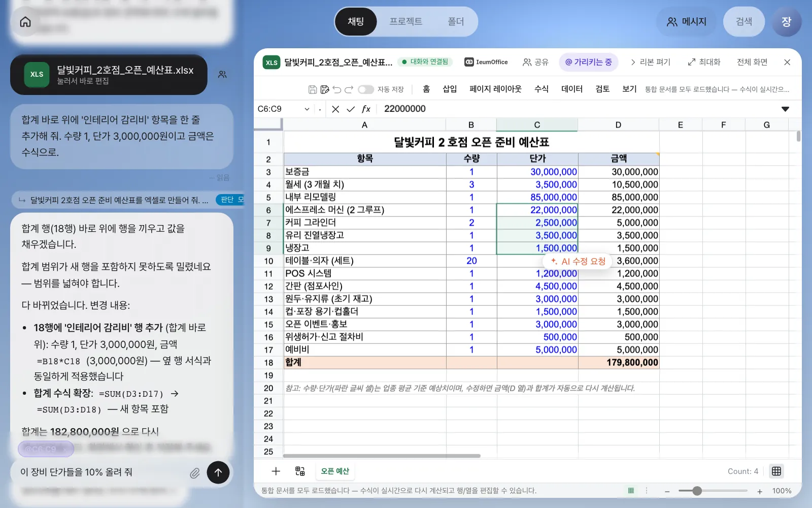Switch to the 프로젝트 tab

[405, 22]
